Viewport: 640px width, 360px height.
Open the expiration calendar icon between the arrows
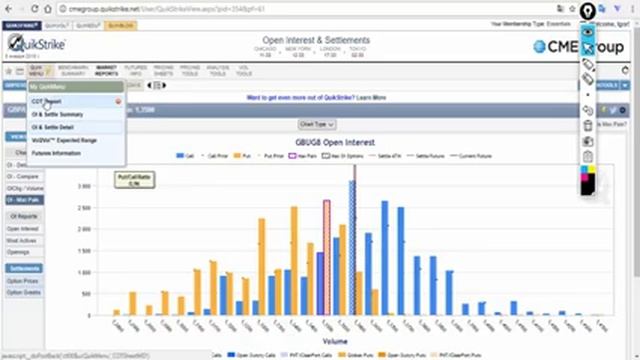157,85
